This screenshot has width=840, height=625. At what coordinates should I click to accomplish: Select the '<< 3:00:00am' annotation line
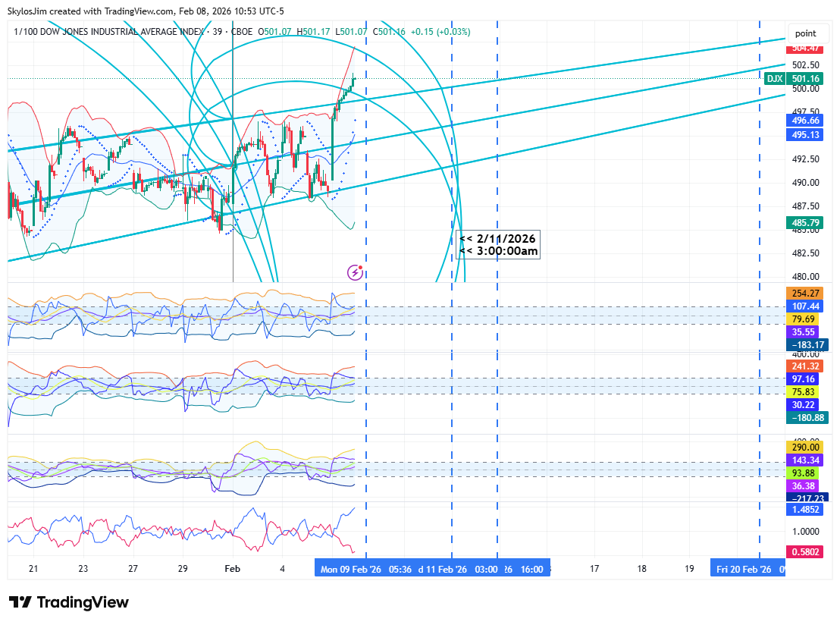click(x=499, y=251)
